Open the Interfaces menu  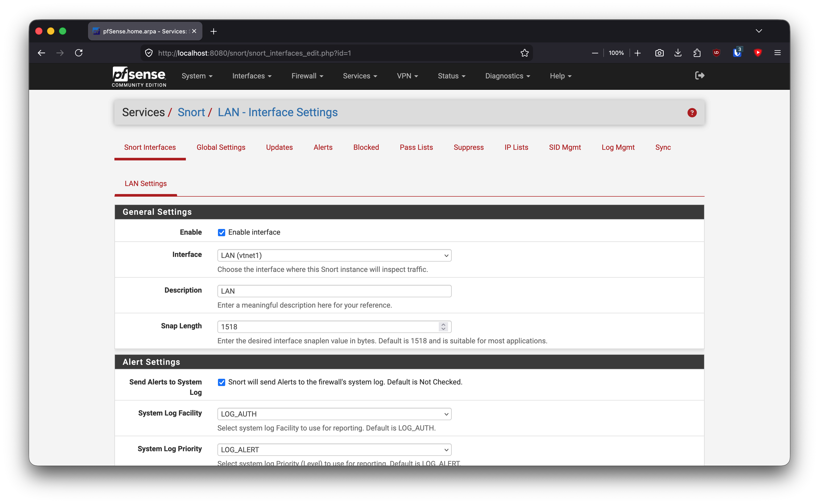(252, 76)
